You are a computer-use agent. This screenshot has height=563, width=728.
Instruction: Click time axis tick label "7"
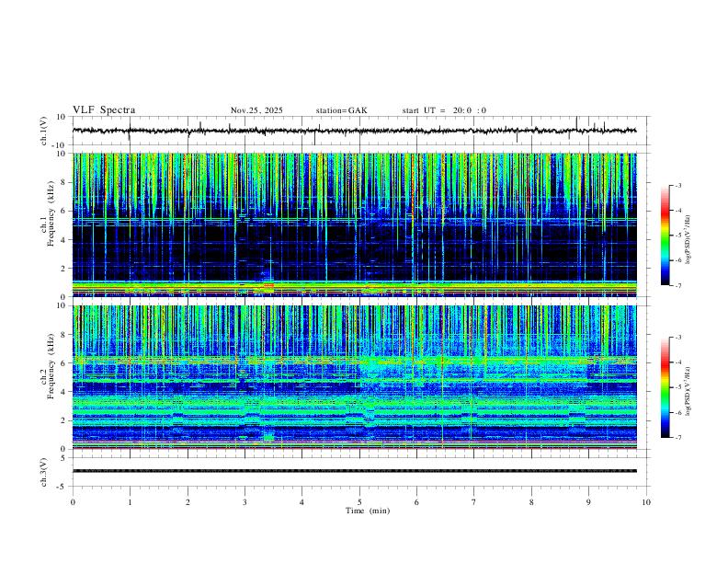point(474,502)
